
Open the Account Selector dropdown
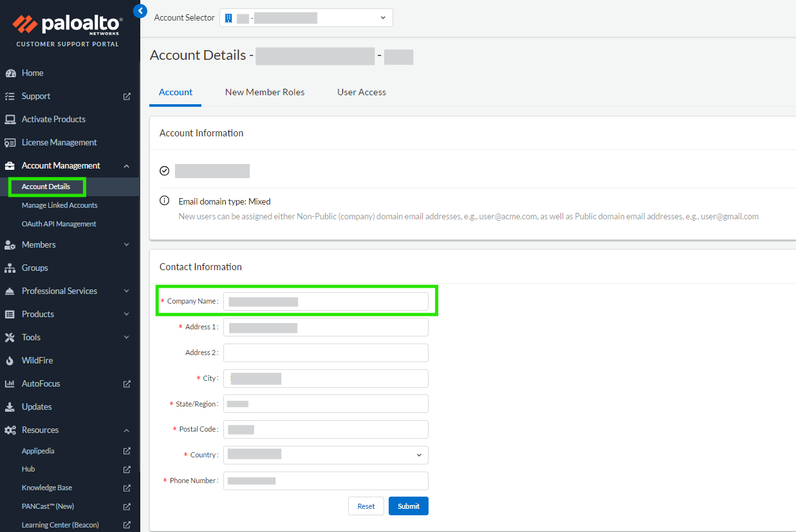[x=306, y=18]
